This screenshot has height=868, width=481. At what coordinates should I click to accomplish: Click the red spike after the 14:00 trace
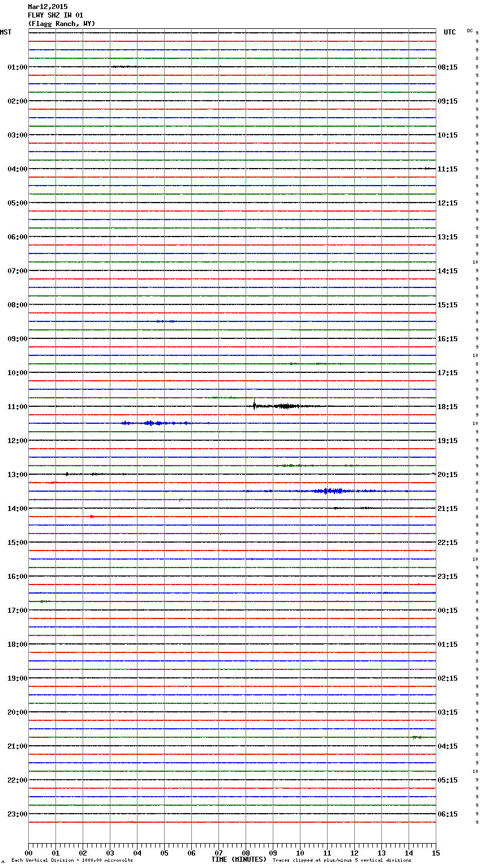coord(92,517)
